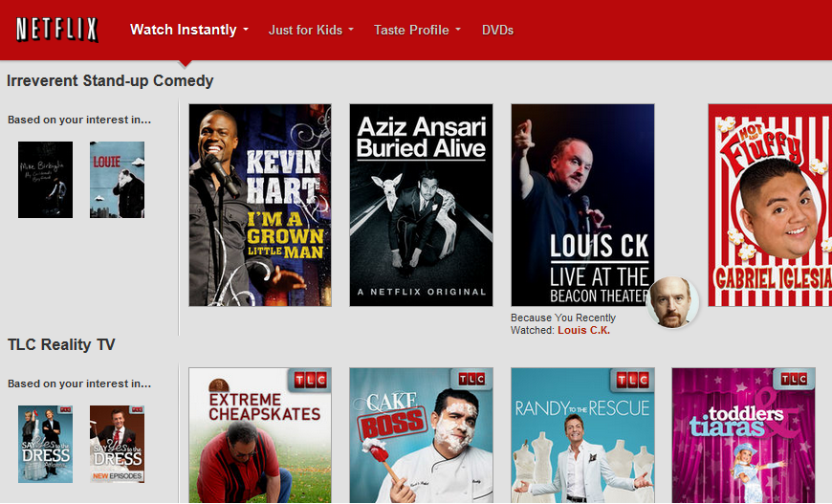Click the Netflix logo
The image size is (832, 504).
[x=57, y=30]
